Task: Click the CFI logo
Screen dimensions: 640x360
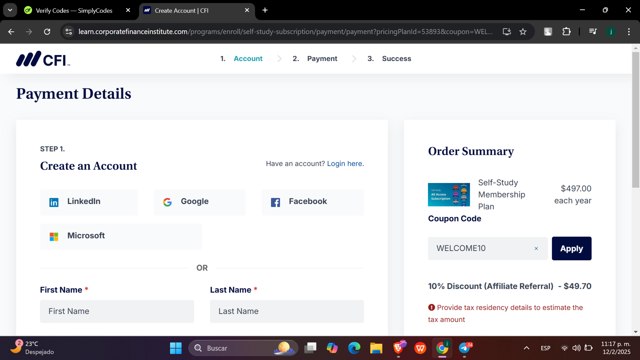Action: pos(43,59)
